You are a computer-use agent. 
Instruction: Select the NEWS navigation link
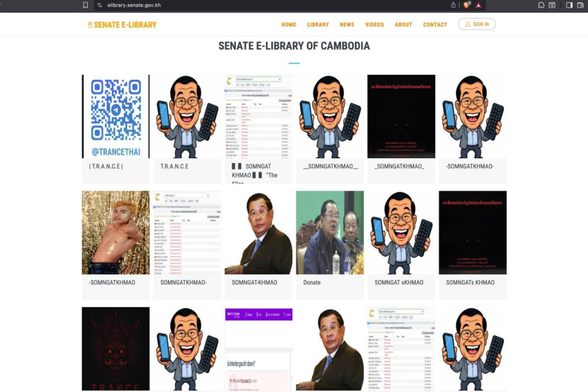pyautogui.click(x=347, y=25)
